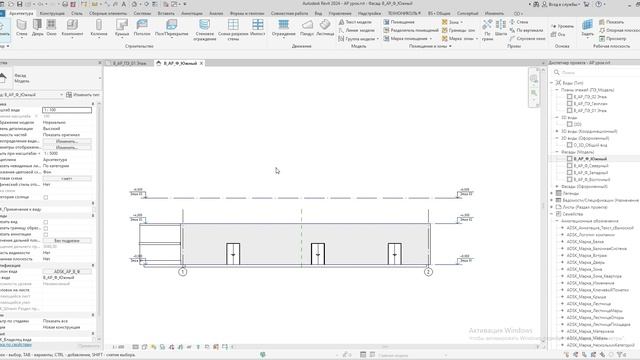Click the Компонент tool icon
Screen dimensions: 640x360
click(72, 25)
